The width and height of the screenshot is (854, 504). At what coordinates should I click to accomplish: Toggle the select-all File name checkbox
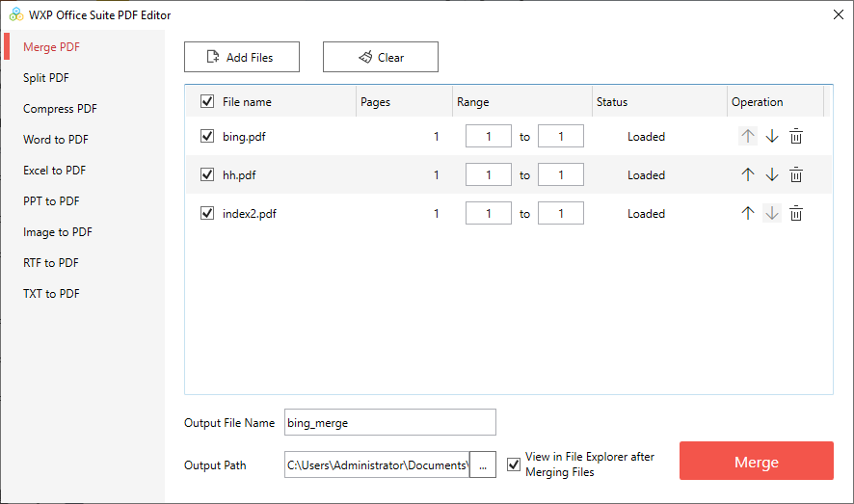(x=207, y=101)
